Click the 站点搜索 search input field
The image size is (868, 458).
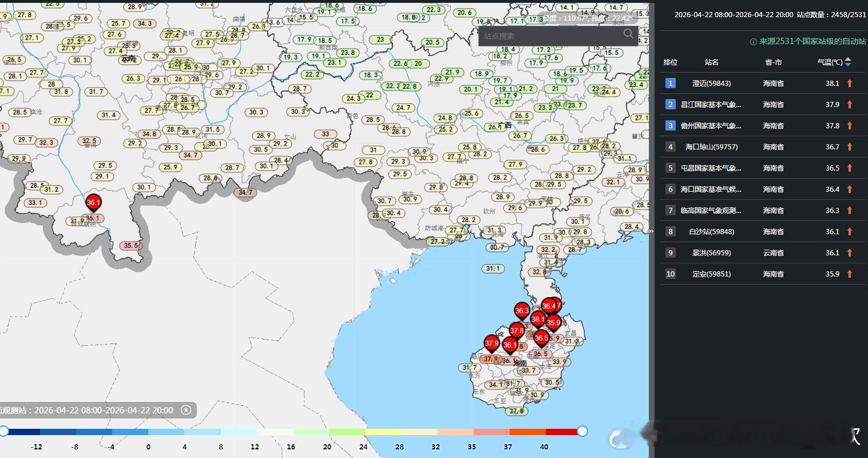[x=549, y=36]
